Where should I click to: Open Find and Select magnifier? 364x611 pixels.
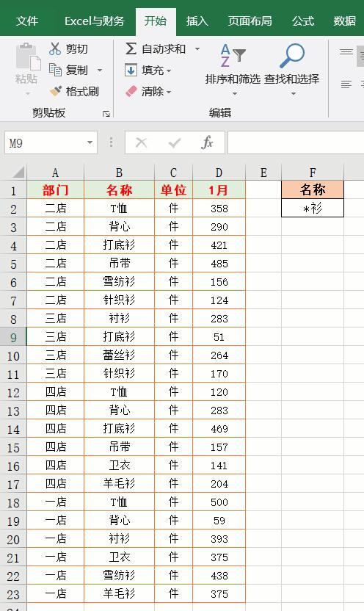click(292, 55)
